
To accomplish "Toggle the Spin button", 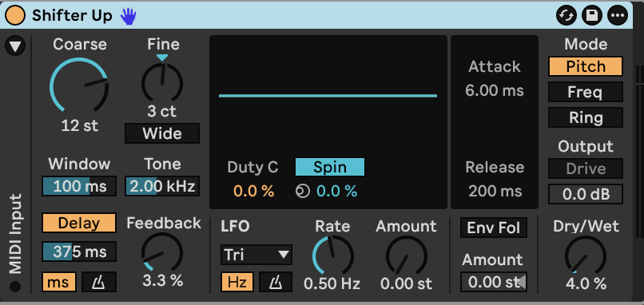I will [x=330, y=167].
